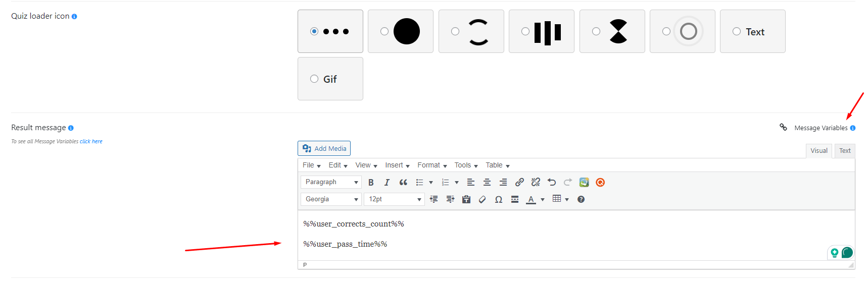Insert a hyperlink with link icon
The height and width of the screenshot is (284, 868).
pyautogui.click(x=519, y=182)
